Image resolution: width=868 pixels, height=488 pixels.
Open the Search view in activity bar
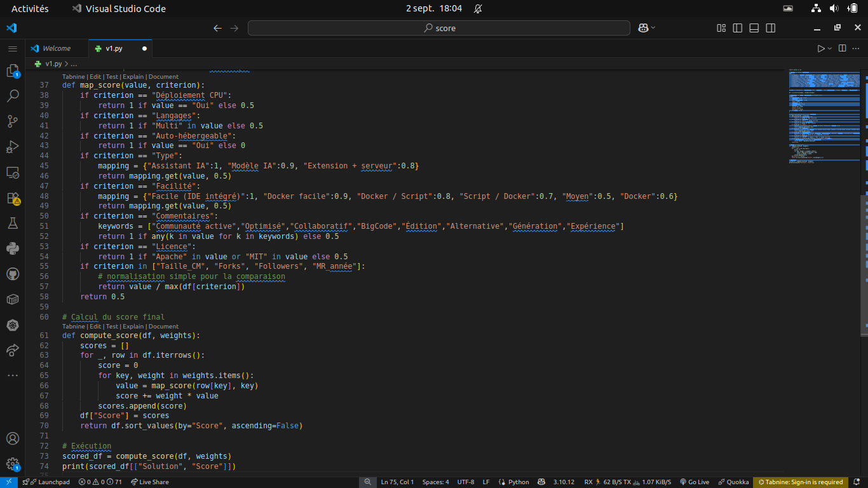tap(13, 96)
